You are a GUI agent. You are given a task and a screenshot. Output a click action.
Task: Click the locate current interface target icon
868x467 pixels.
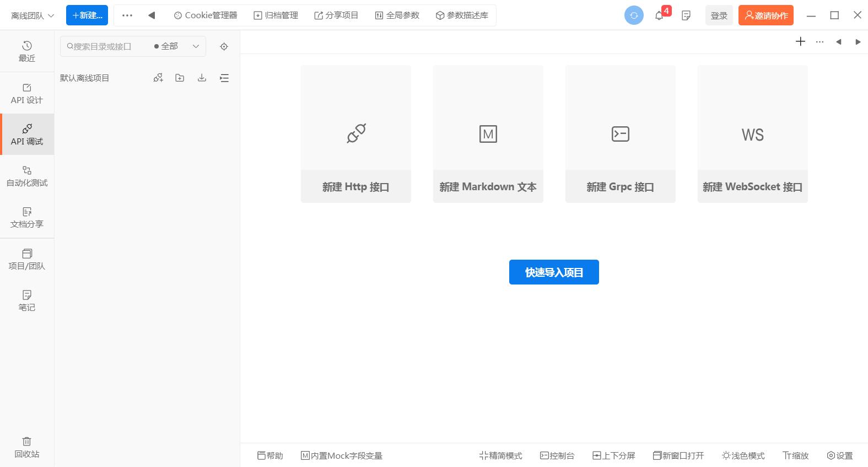(x=224, y=47)
